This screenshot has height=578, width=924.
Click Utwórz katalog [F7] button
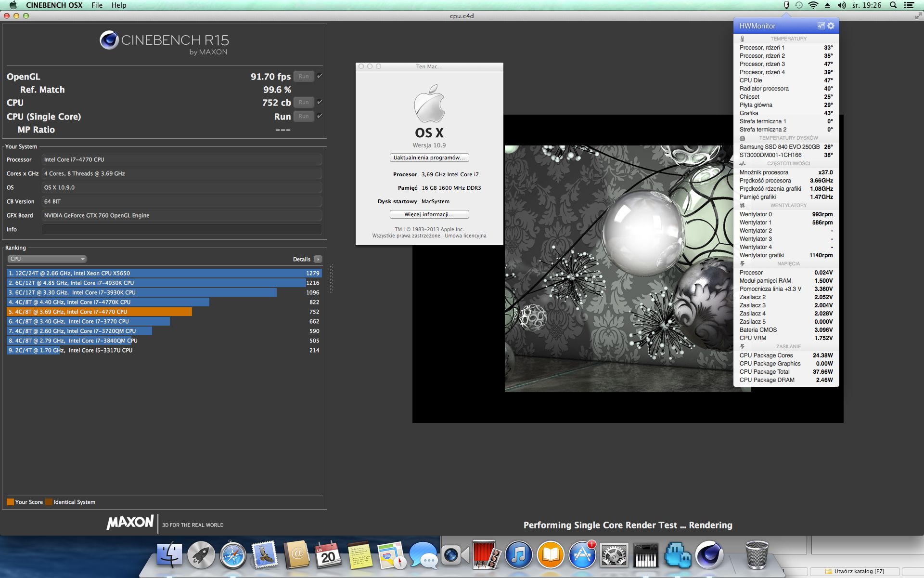click(x=855, y=571)
